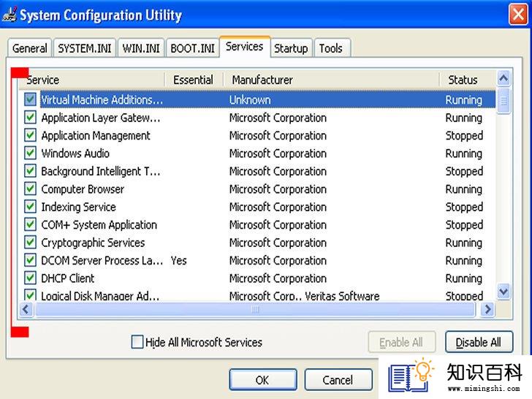The width and height of the screenshot is (532, 399).
Task: Select the Windows Audio service name
Action: click(x=75, y=153)
